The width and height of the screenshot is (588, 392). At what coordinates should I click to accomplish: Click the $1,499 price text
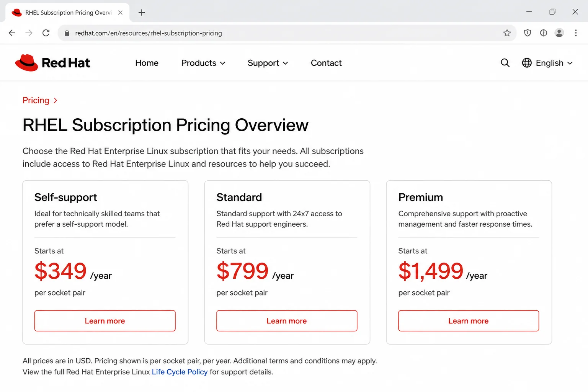click(x=431, y=271)
